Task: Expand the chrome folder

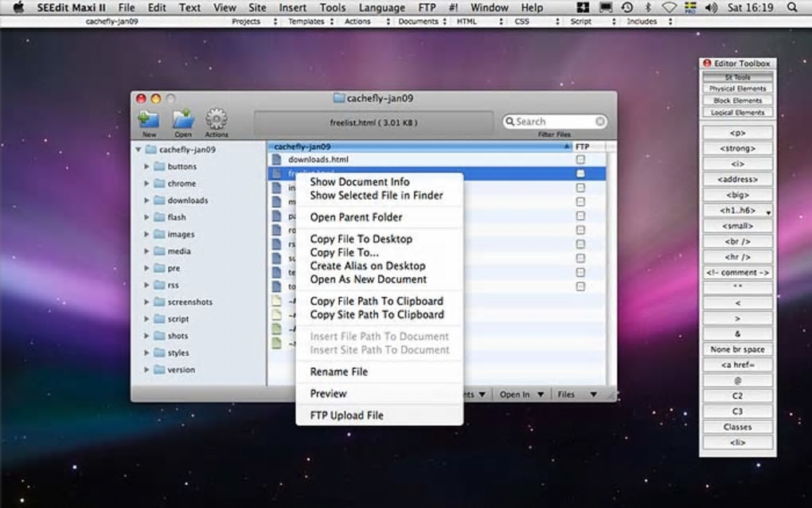Action: [x=146, y=183]
